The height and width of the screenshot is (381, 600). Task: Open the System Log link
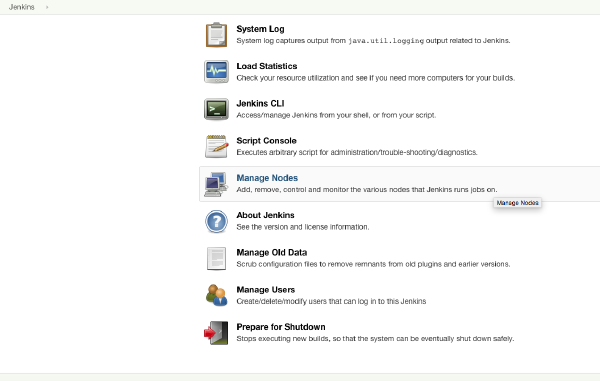(260, 29)
